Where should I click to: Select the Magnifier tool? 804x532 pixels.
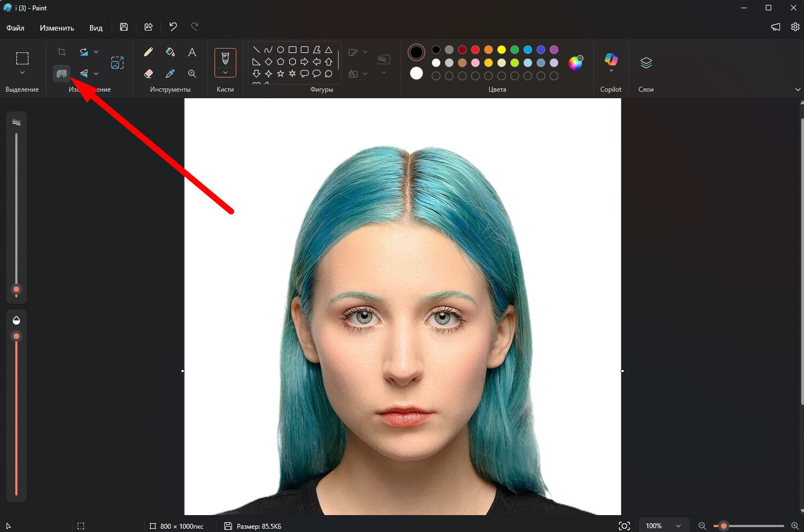[192, 73]
